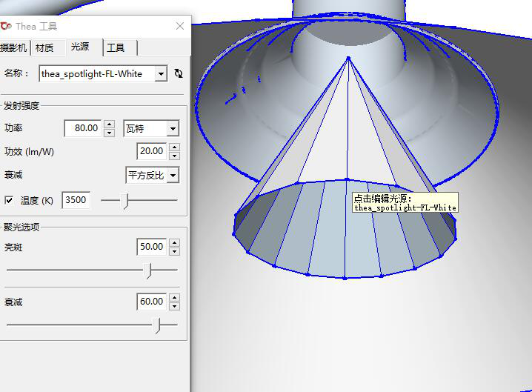Refresh the light name list icon
Viewport: 532px width, 392px height.
tap(179, 73)
